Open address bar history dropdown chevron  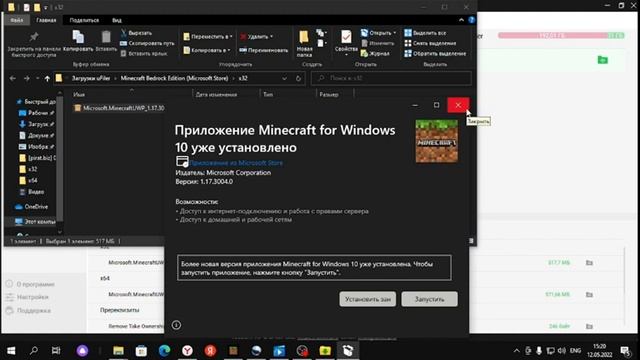coord(284,78)
